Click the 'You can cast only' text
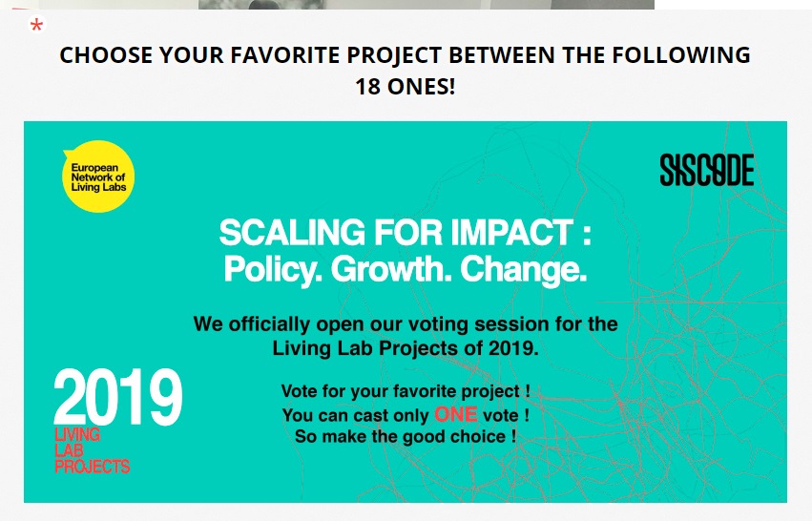 355,416
